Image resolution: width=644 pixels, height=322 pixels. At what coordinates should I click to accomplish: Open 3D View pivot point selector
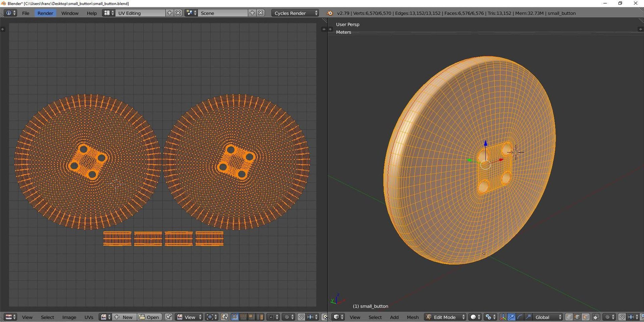click(x=491, y=317)
